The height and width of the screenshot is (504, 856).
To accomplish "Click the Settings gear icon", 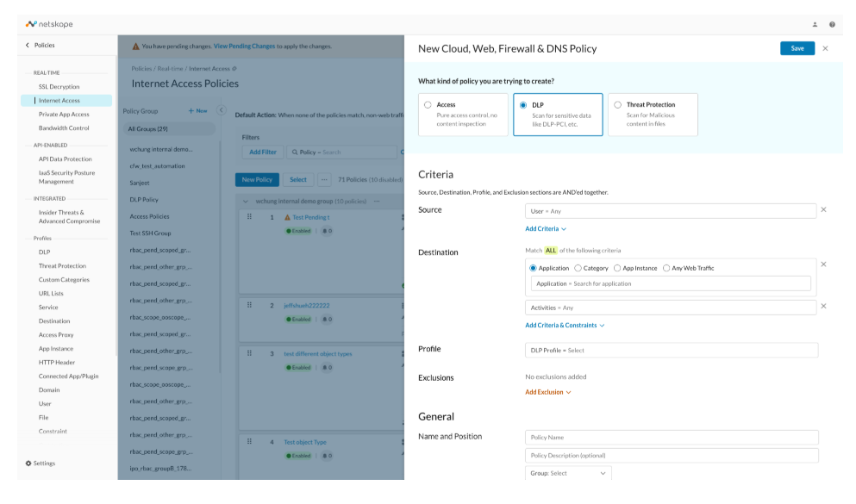I will [x=28, y=464].
